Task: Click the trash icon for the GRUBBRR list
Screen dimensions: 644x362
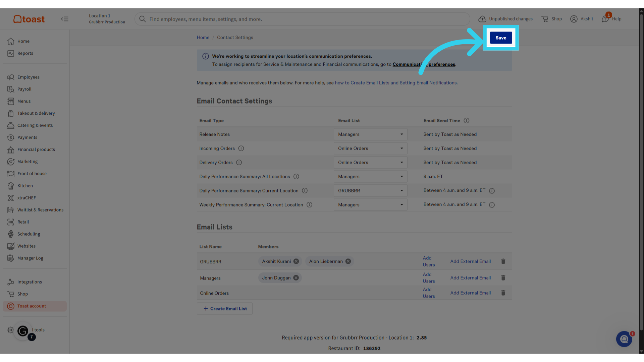Action: coord(503,261)
